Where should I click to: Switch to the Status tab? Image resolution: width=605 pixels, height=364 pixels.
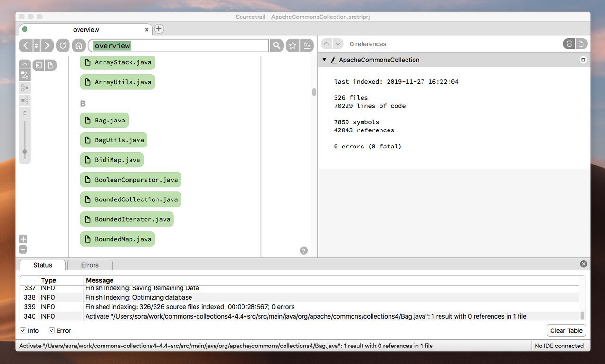[x=43, y=265]
